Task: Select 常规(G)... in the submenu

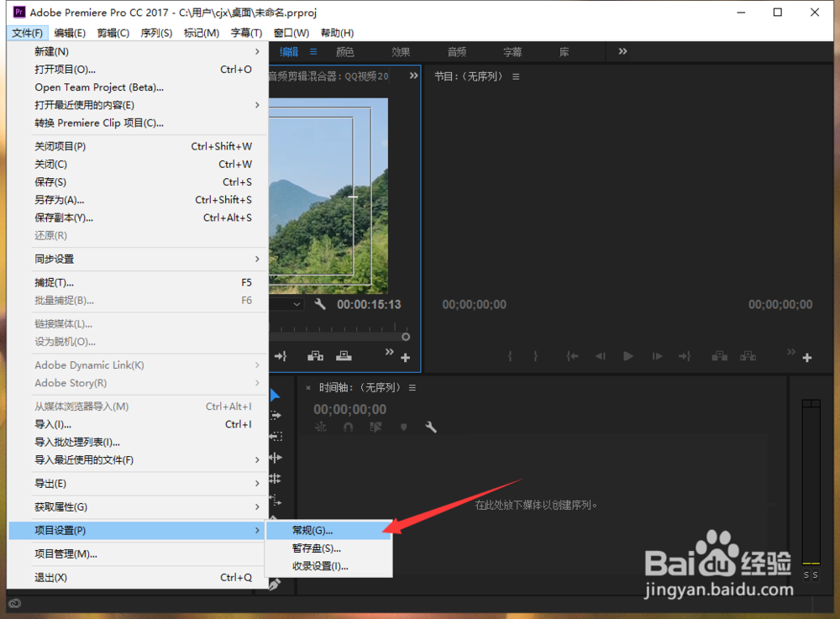Action: [329, 530]
